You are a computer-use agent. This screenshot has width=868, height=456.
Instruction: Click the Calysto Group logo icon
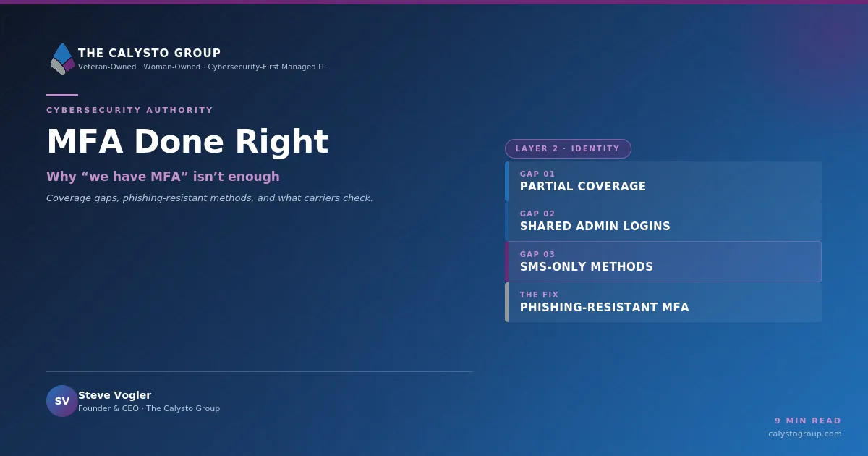[x=62, y=59]
